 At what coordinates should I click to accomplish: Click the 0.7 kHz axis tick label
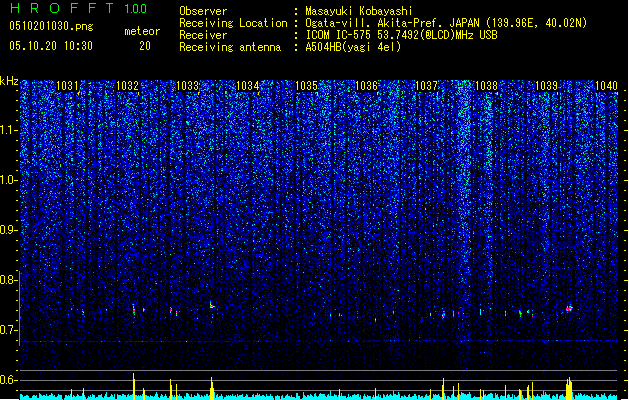point(9,330)
